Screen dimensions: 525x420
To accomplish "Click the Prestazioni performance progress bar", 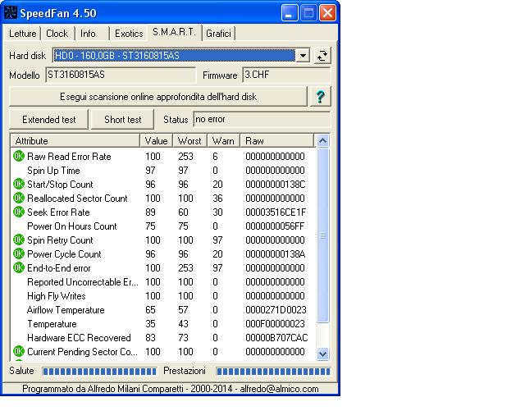I will click(x=273, y=372).
